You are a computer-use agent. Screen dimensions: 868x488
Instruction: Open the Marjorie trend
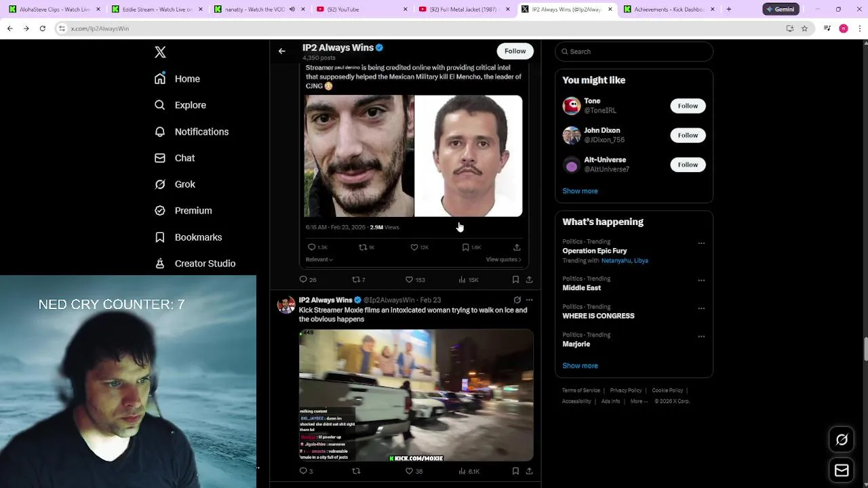(576, 344)
